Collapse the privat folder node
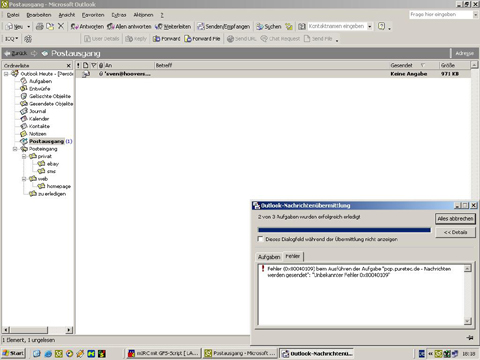480x360 pixels. point(24,156)
